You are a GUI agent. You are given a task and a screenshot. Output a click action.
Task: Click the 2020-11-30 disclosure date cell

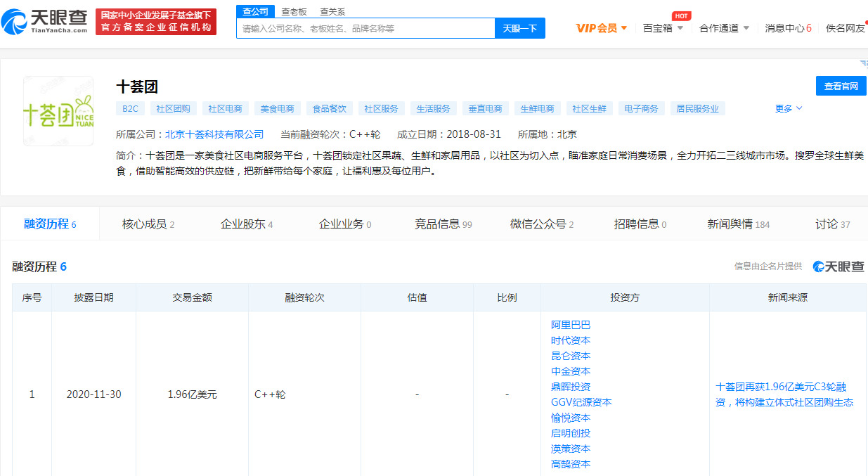point(93,394)
